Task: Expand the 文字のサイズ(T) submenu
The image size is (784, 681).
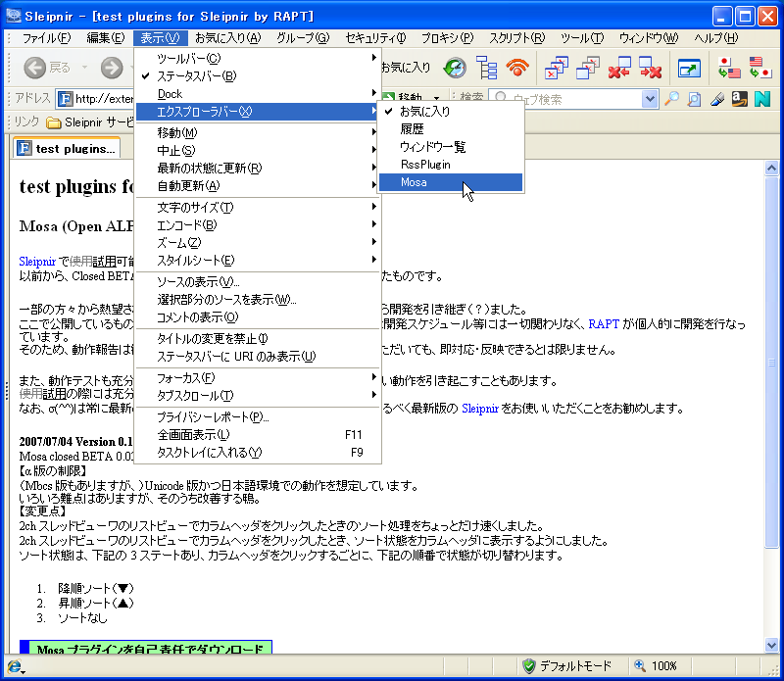Action: (x=258, y=207)
